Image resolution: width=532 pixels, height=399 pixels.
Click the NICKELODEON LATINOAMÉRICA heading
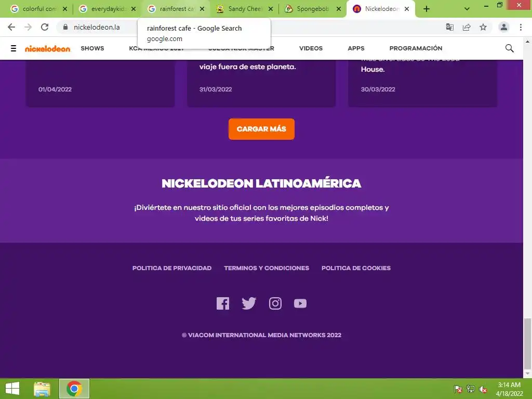pyautogui.click(x=261, y=183)
